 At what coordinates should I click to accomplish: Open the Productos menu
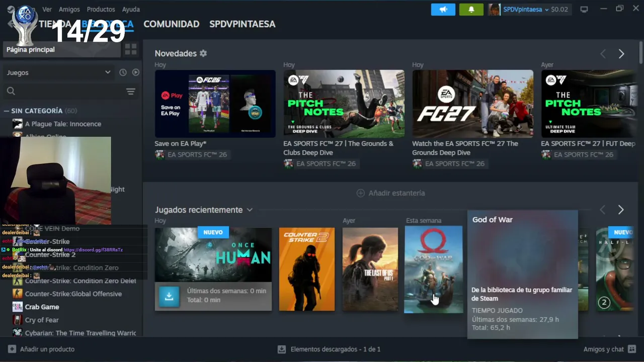[101, 9]
